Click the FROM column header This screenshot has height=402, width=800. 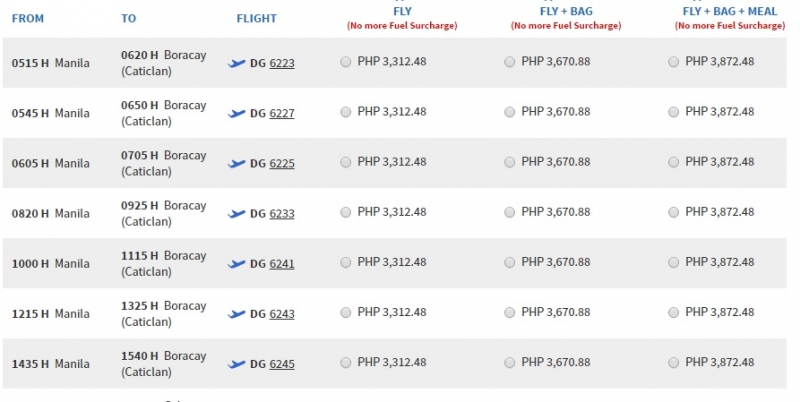point(28,18)
